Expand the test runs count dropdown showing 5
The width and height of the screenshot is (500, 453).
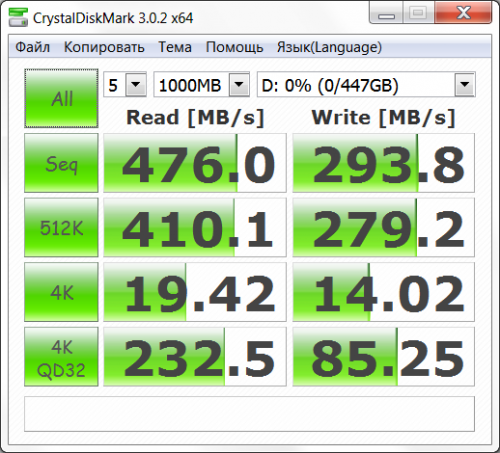(x=136, y=85)
